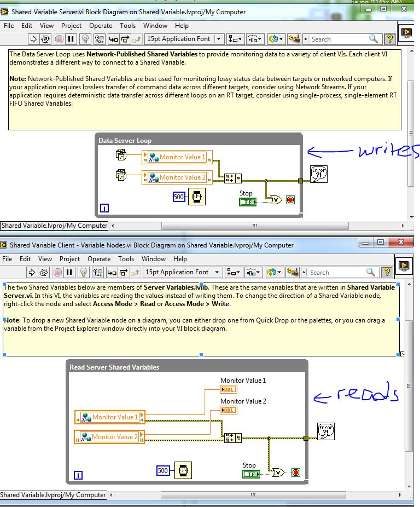Open Tools menu in Client window
This screenshot has width=420, height=507.
click(126, 259)
